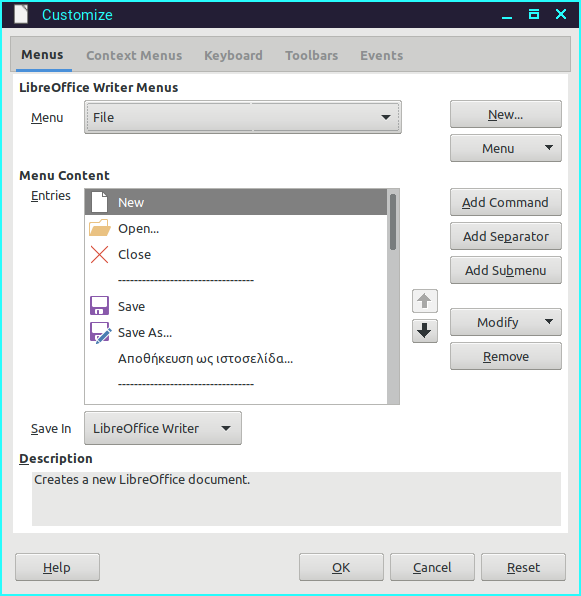Select the 'New' entry text
Screen dimensions: 581x596
coord(131,203)
